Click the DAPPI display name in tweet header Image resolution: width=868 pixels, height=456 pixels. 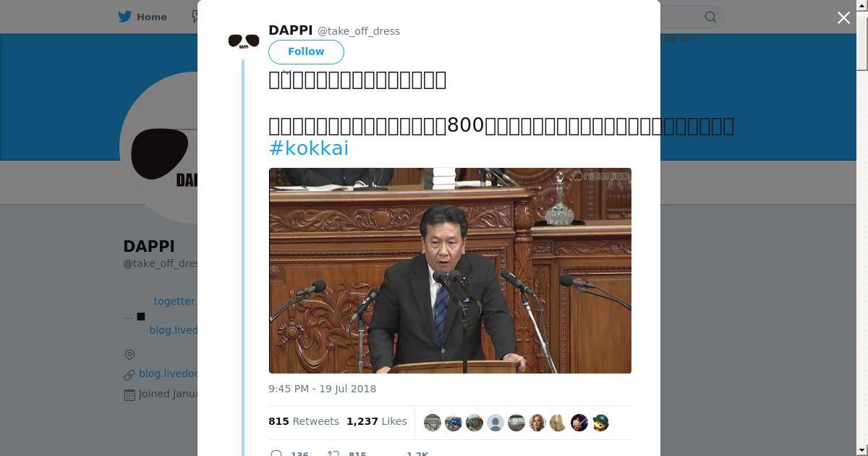(x=291, y=30)
